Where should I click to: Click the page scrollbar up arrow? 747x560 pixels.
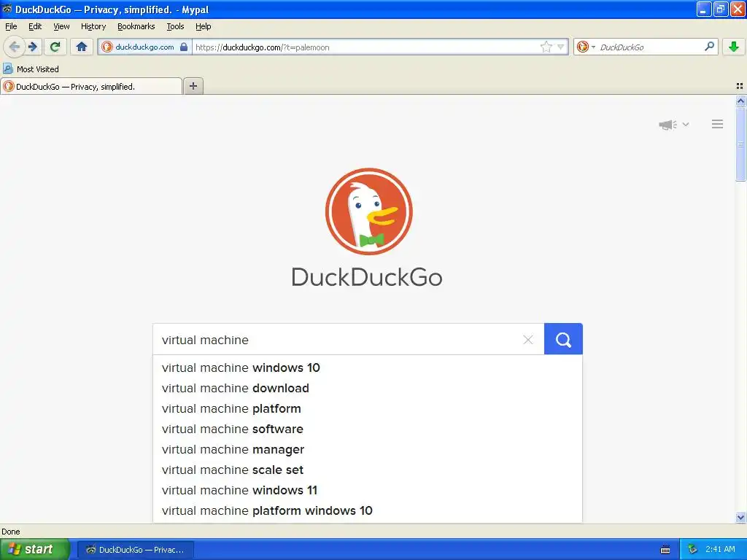pyautogui.click(x=740, y=101)
